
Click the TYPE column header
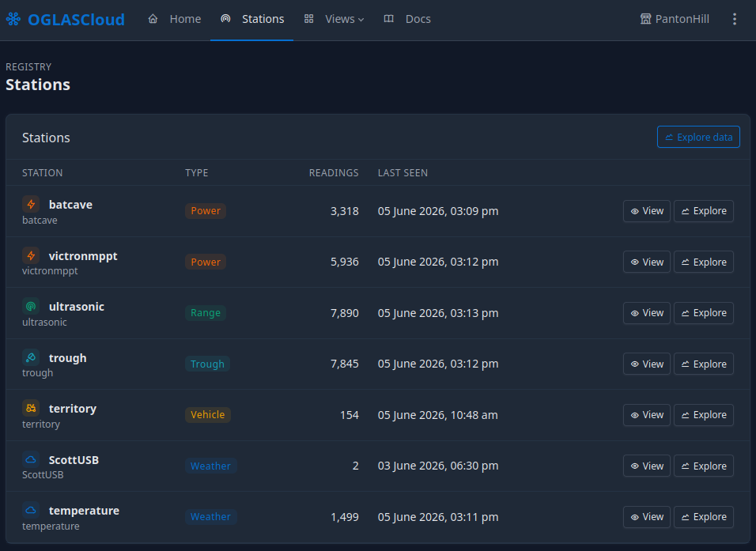(x=197, y=172)
